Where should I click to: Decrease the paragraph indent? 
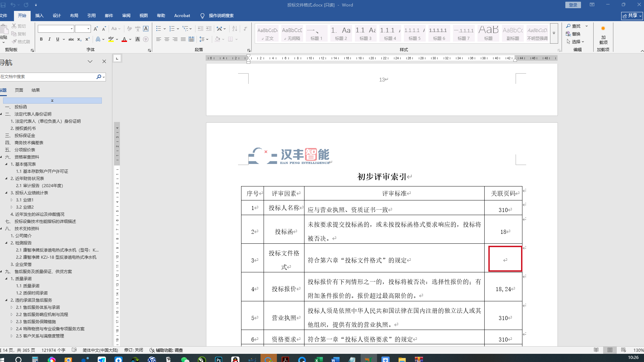[201, 29]
